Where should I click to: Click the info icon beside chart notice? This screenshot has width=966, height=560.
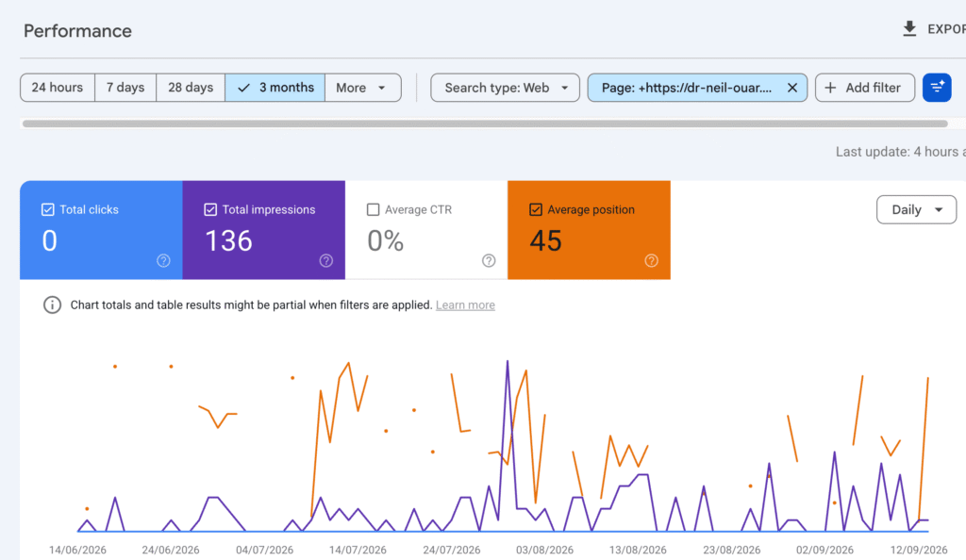53,305
